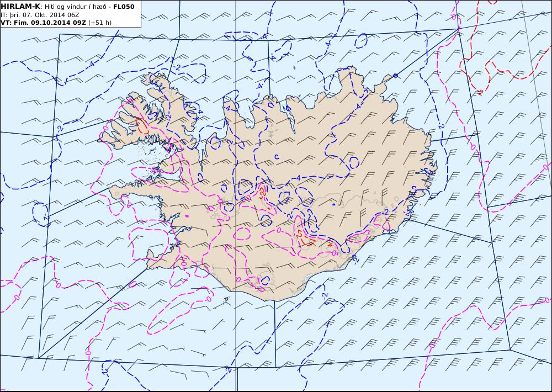Click the '(+51 h)' forecast offset text
This screenshot has height=392, width=552.
[99, 23]
